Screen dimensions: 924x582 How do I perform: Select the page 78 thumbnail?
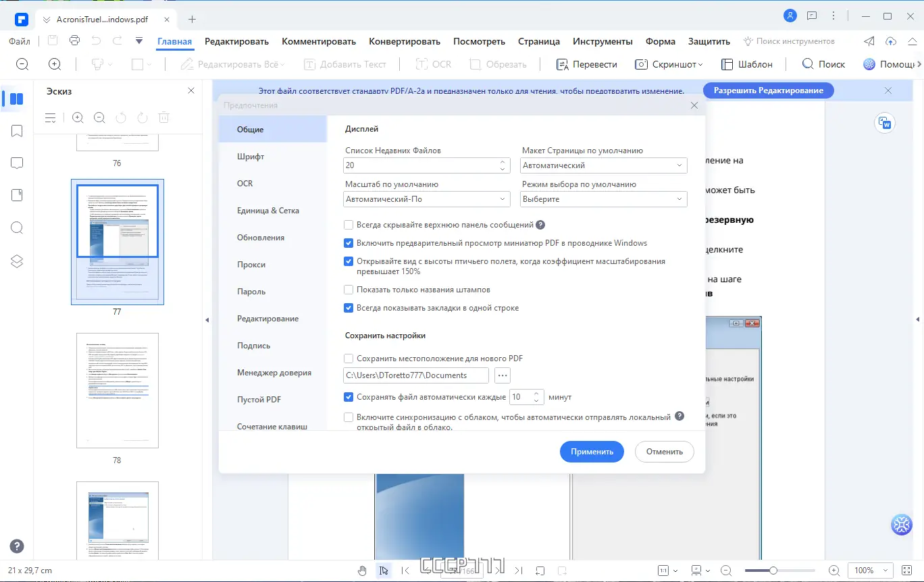tap(118, 390)
